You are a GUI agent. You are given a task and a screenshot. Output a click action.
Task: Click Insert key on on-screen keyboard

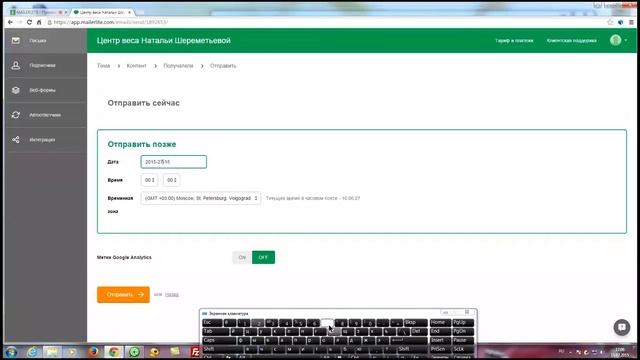pos(440,340)
